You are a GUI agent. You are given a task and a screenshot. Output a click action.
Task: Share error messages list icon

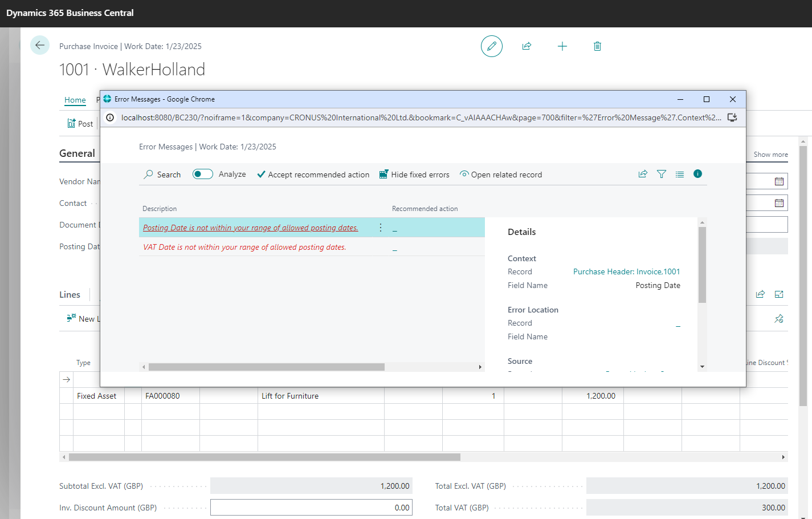tap(643, 174)
